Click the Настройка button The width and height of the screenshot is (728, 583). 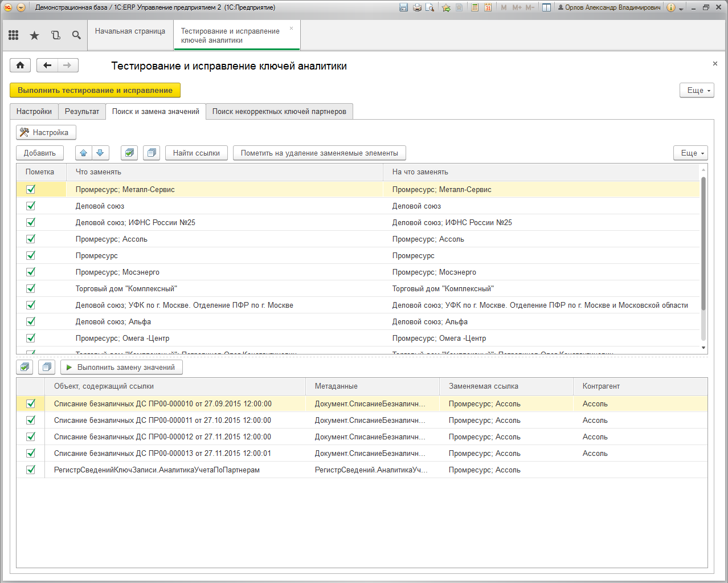pos(46,132)
